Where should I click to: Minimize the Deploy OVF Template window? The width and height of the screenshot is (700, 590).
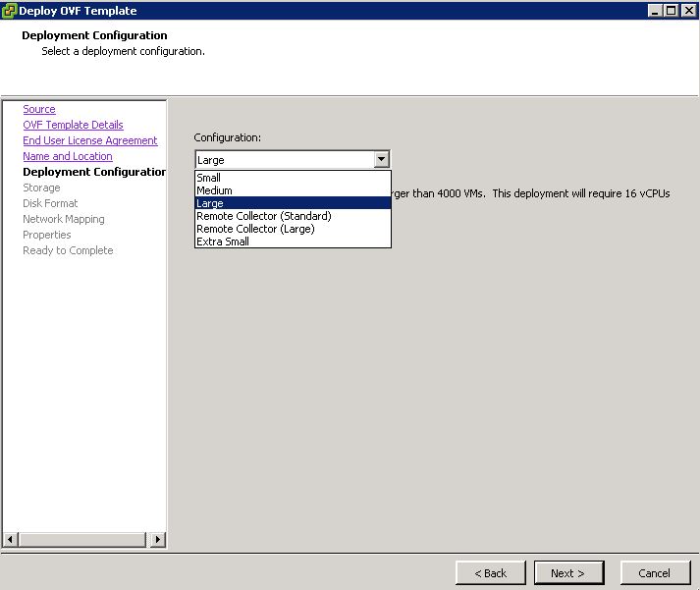click(x=655, y=11)
